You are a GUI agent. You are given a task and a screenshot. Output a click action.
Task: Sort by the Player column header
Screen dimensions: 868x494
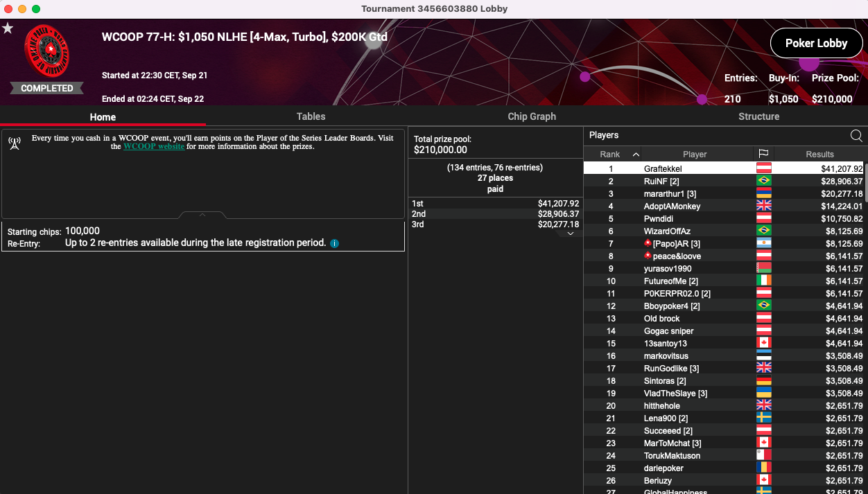695,154
